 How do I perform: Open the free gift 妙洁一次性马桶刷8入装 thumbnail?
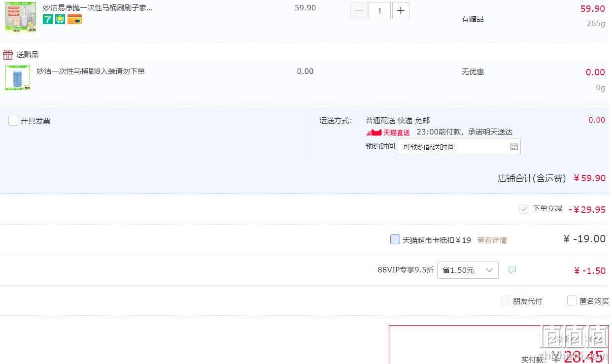18,78
